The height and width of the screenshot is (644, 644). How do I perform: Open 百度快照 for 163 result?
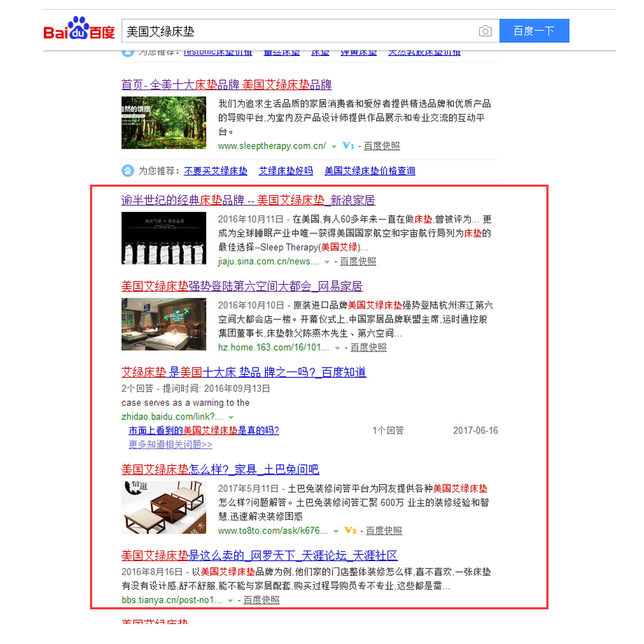[368, 348]
